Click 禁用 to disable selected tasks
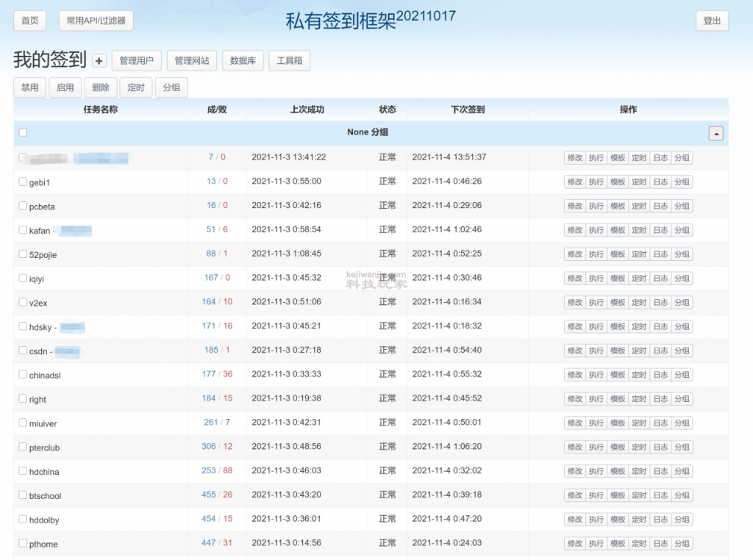 click(x=29, y=87)
